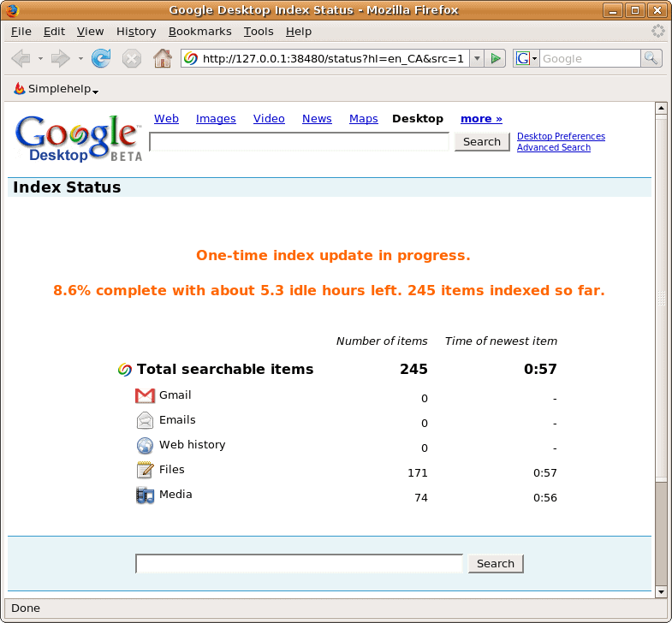Click the Web history globe icon
Image resolution: width=672 pixels, height=623 pixels.
[145, 445]
